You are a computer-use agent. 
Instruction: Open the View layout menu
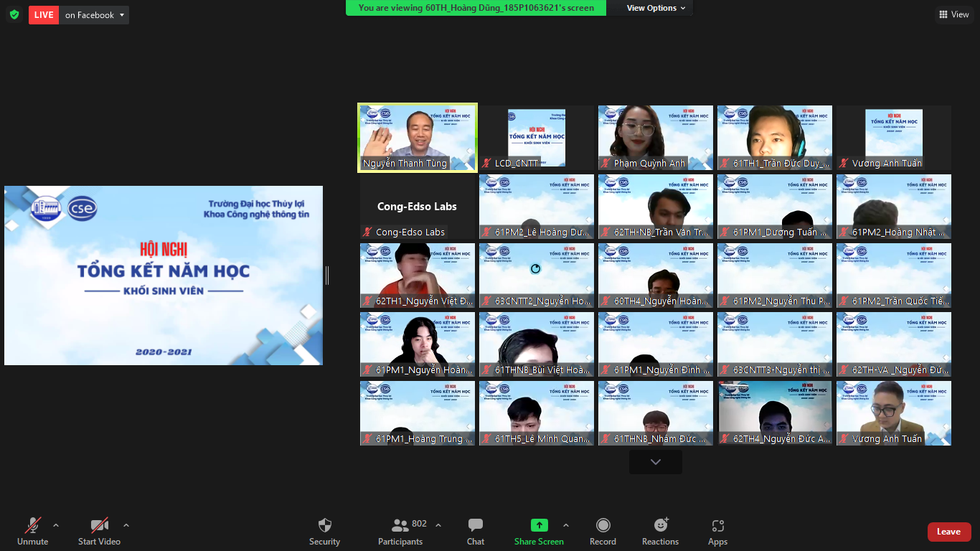[953, 14]
